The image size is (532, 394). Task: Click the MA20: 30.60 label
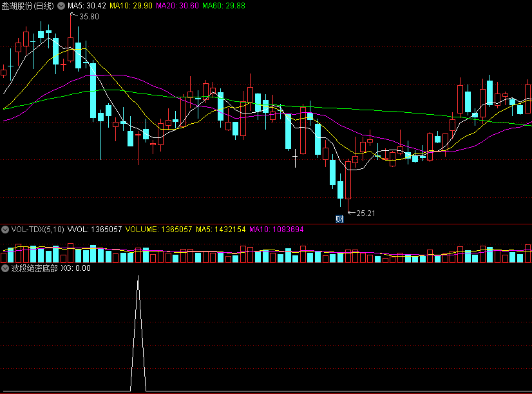[x=178, y=6]
